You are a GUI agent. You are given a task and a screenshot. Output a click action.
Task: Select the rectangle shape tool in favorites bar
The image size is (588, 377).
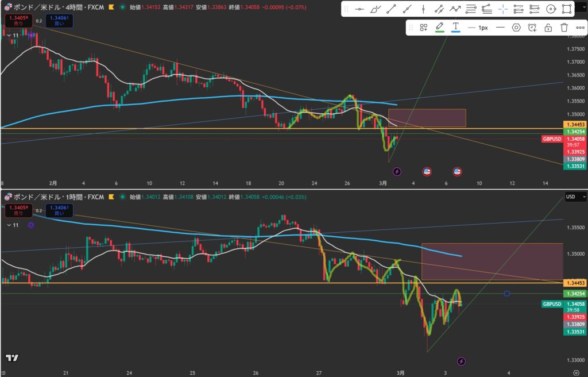click(567, 9)
